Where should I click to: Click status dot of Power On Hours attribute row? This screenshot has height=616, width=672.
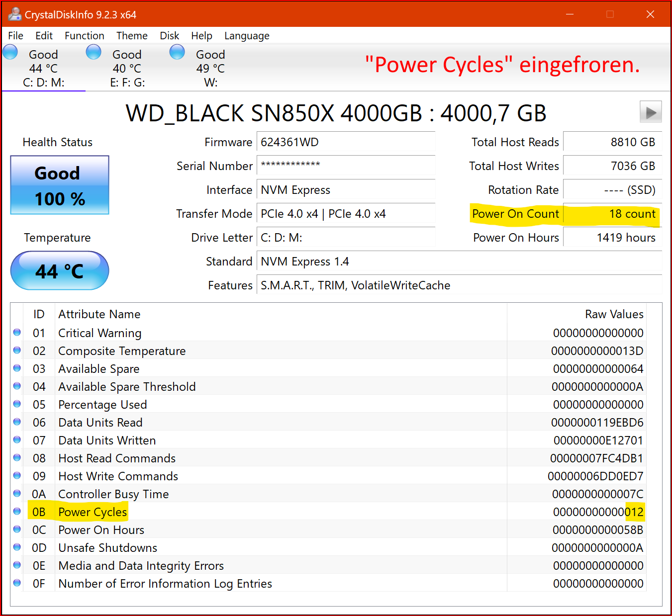(x=17, y=529)
